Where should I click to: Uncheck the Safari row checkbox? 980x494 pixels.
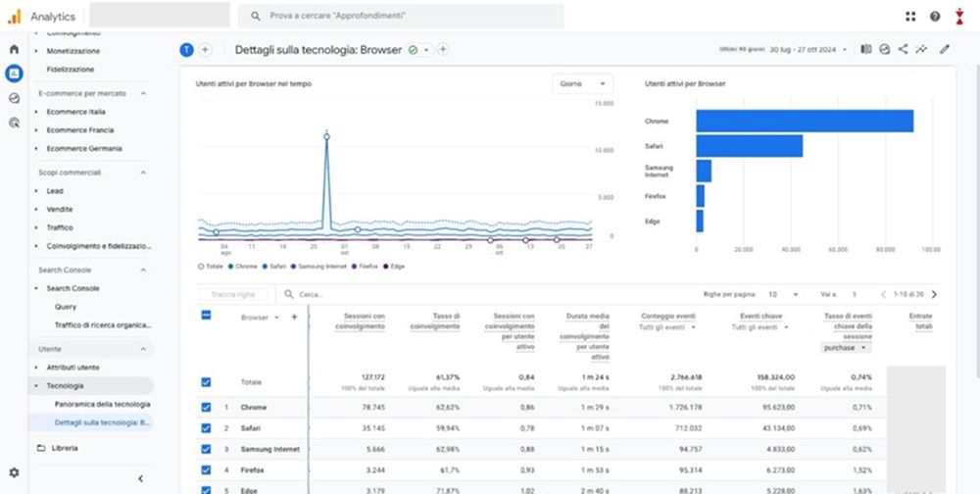point(206,428)
